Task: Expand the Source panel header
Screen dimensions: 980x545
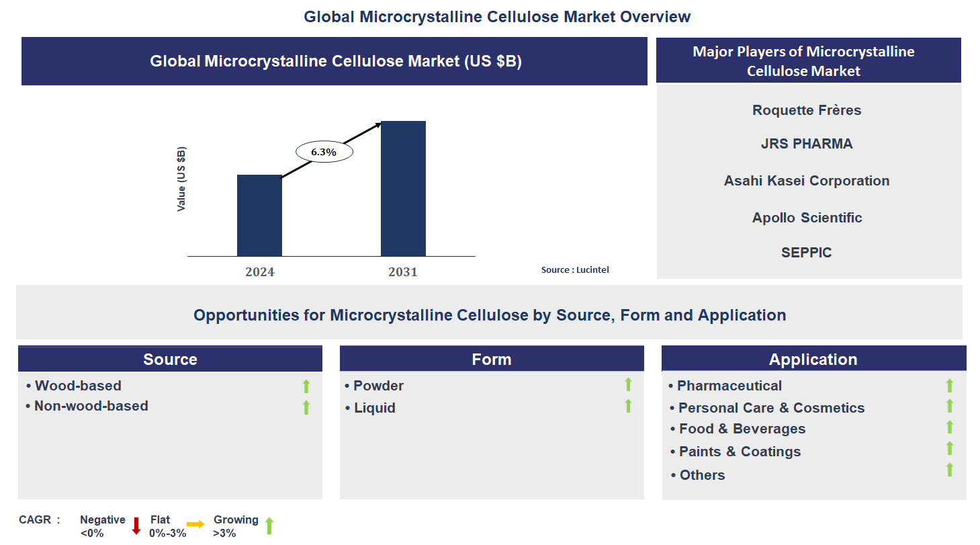Action: pos(170,359)
